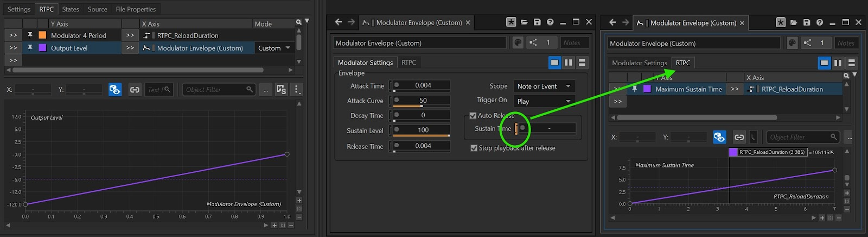
Task: Click the back arrow in middle panel
Action: pyautogui.click(x=339, y=22)
